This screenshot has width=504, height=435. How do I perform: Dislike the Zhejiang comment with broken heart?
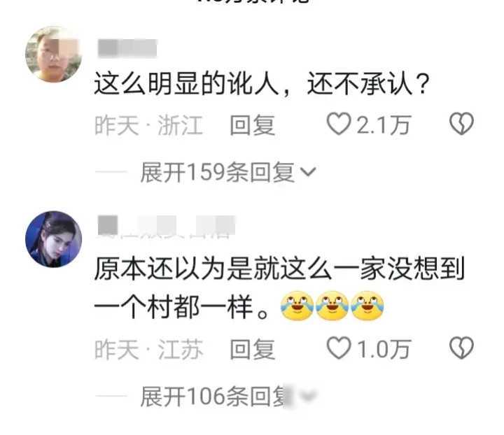pyautogui.click(x=461, y=124)
